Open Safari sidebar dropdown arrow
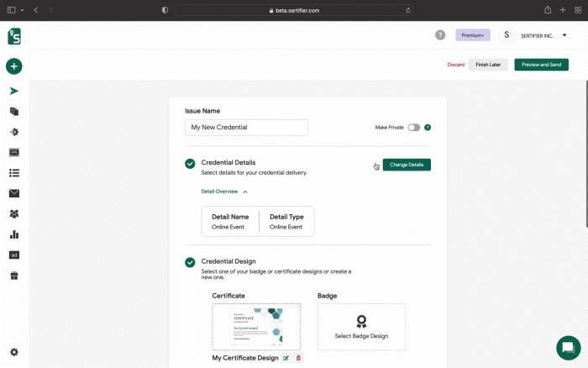The width and height of the screenshot is (588, 368). (22, 10)
